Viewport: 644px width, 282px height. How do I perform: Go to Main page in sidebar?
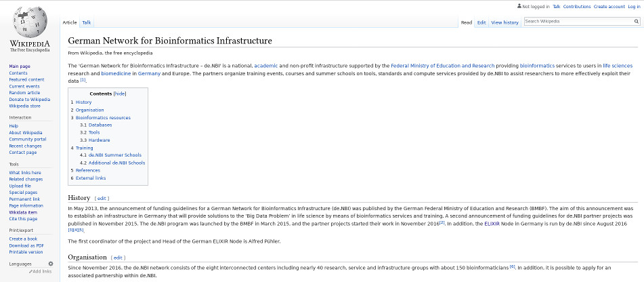pos(20,66)
